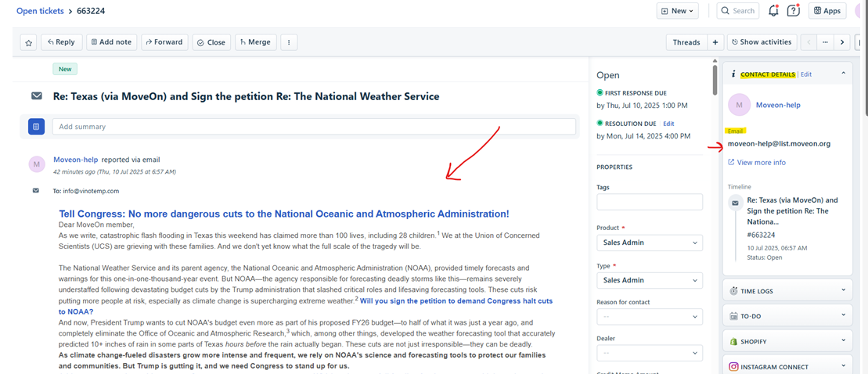The width and height of the screenshot is (868, 374).
Task: Open the Product dropdown
Action: pyautogui.click(x=650, y=243)
